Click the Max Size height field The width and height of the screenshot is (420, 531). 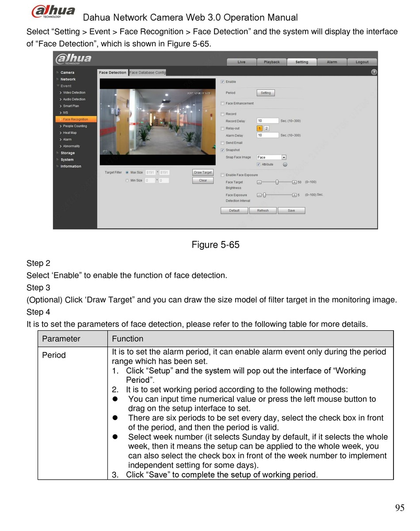tap(164, 172)
